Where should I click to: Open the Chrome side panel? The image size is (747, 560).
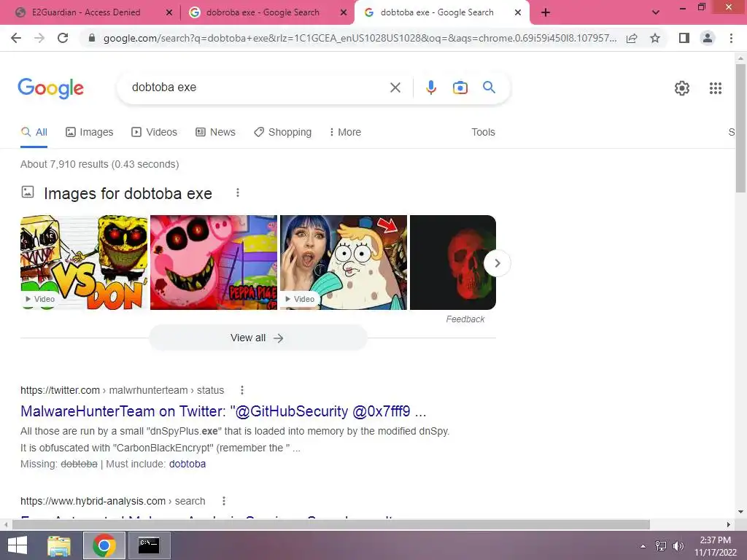(x=684, y=38)
